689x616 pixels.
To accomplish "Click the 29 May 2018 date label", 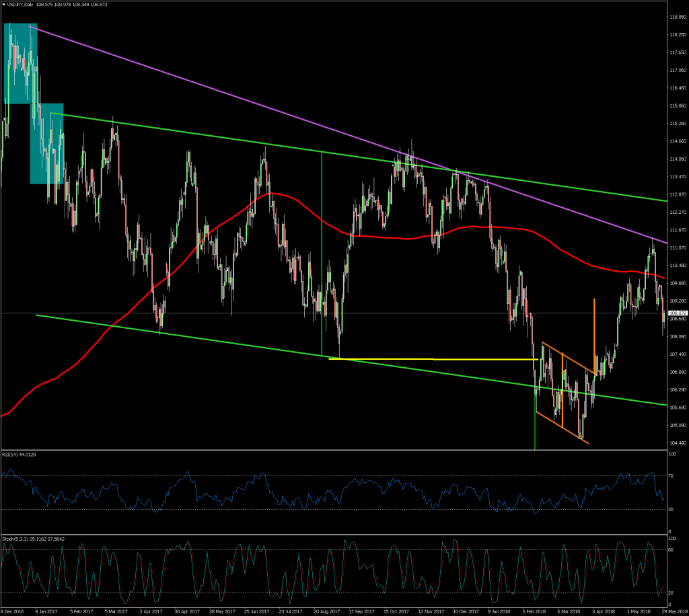I will pos(675,611).
